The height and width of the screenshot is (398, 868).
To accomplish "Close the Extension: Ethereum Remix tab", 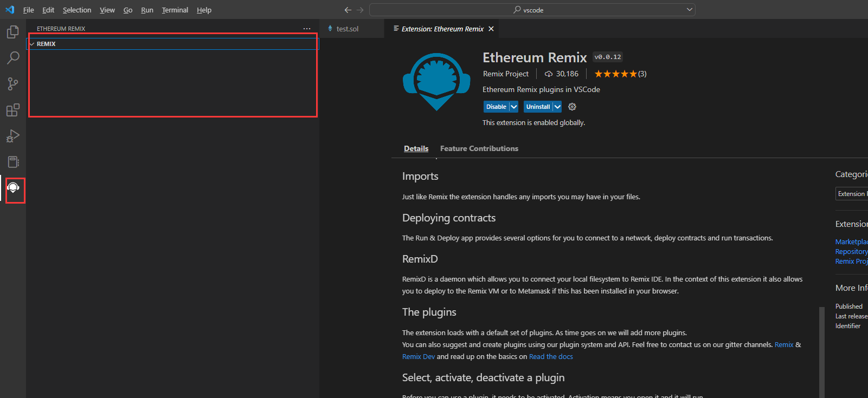I will [x=491, y=29].
